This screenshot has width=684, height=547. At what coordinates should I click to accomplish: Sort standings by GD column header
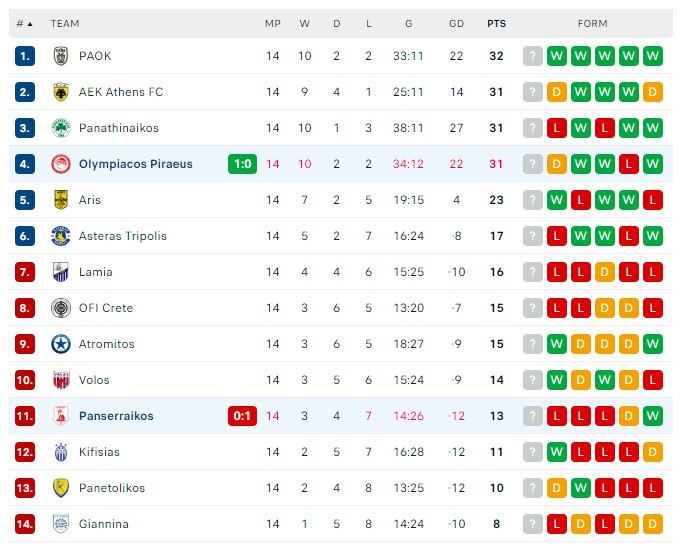(x=457, y=23)
